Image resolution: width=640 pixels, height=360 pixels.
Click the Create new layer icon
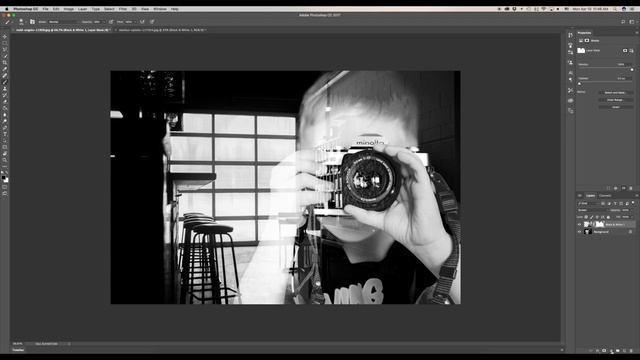coord(624,350)
